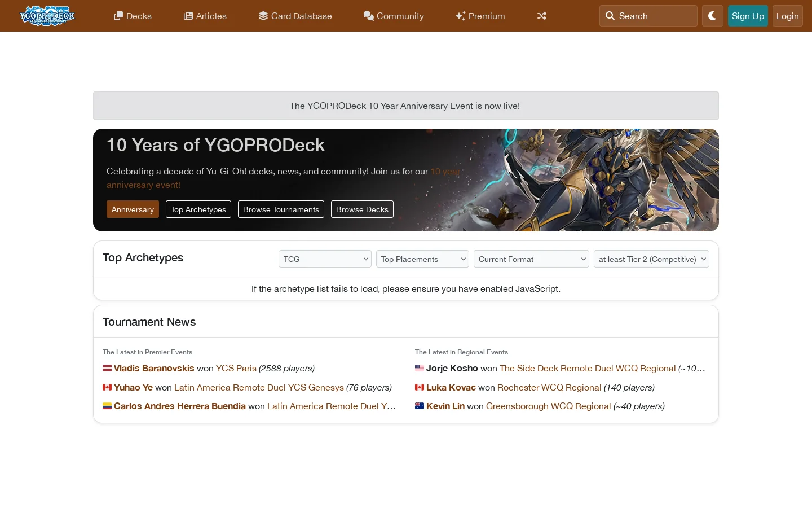Click the Login button
Viewport: 812px width, 508px height.
coord(787,16)
